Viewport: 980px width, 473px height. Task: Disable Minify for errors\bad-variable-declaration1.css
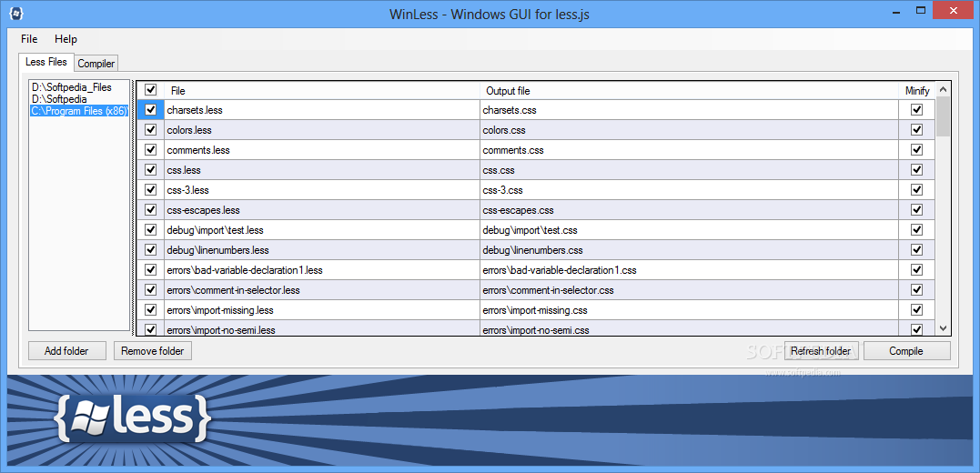917,270
